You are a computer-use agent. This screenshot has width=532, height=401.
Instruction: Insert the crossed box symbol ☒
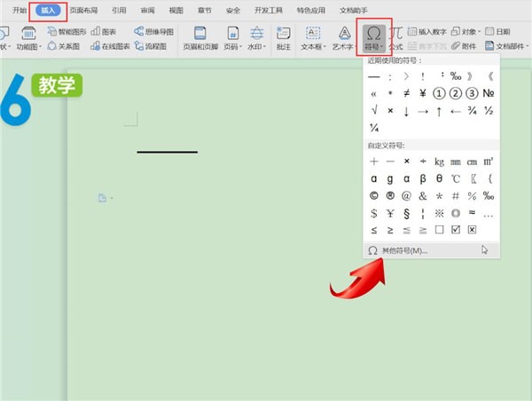tap(472, 230)
